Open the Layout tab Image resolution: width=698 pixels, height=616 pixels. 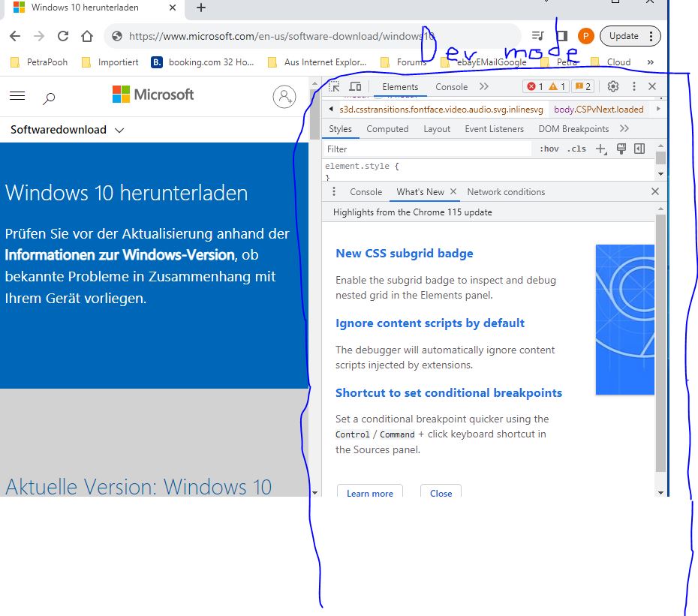437,128
